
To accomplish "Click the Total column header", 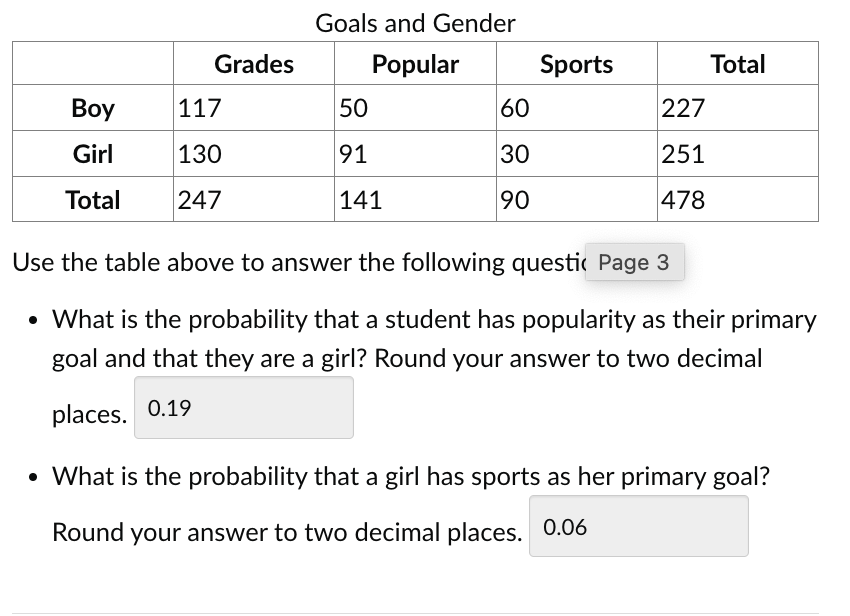I will click(737, 63).
